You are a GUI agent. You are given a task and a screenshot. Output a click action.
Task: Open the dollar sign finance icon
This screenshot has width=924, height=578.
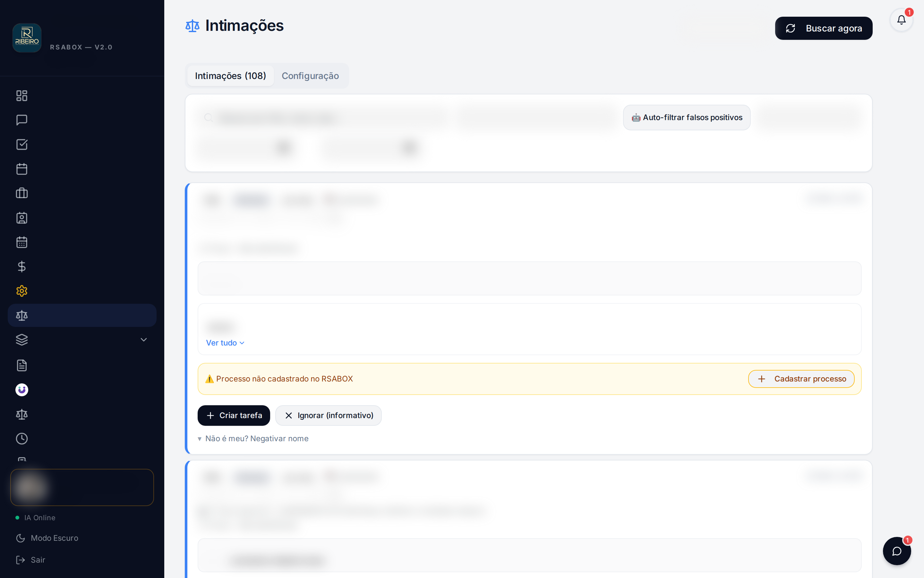(x=22, y=267)
